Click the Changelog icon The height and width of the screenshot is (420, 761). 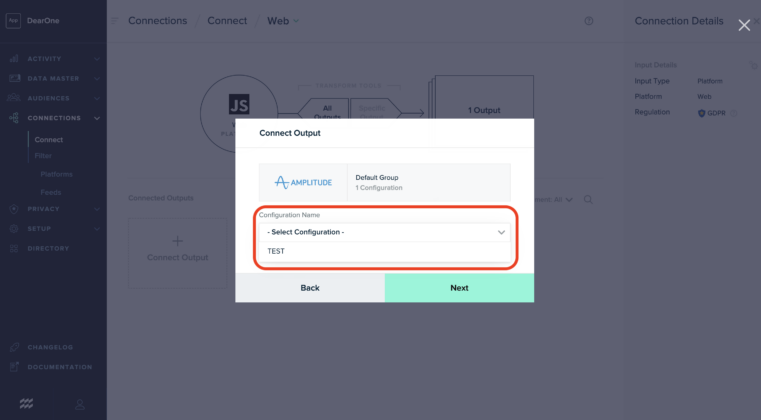[x=14, y=347]
